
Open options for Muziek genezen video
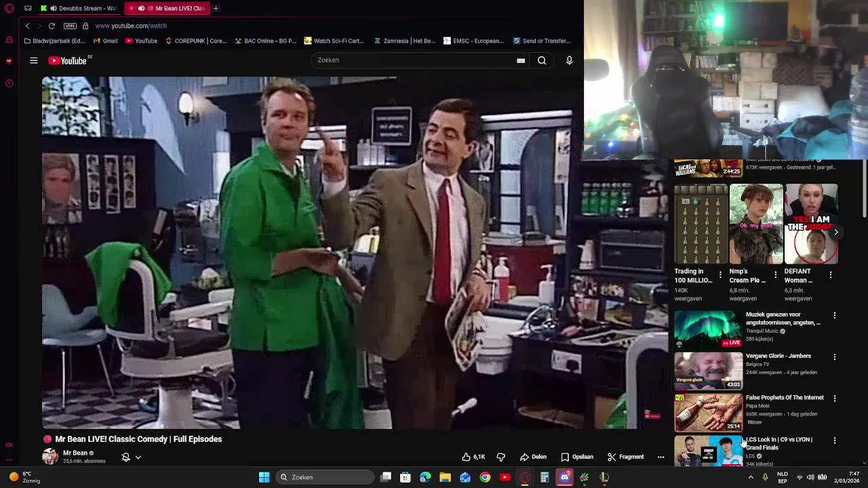tap(835, 315)
